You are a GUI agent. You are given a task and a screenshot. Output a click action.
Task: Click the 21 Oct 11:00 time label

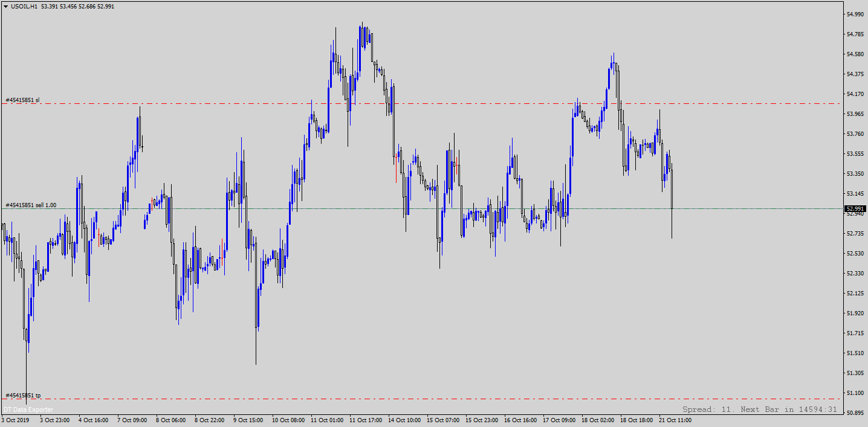pos(675,420)
